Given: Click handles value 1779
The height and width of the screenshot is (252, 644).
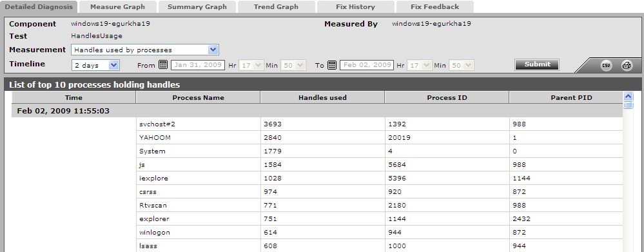Looking at the screenshot, I should (273, 151).
